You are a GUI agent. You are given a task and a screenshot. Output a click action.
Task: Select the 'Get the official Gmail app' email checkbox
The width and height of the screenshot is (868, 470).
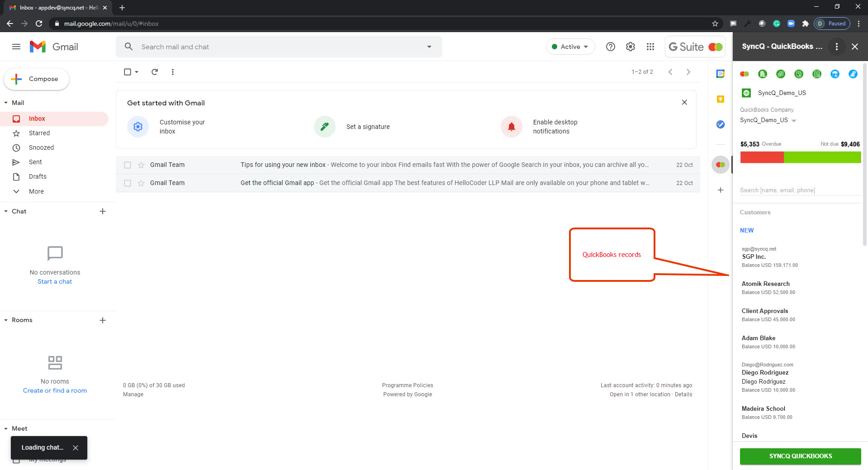click(128, 183)
